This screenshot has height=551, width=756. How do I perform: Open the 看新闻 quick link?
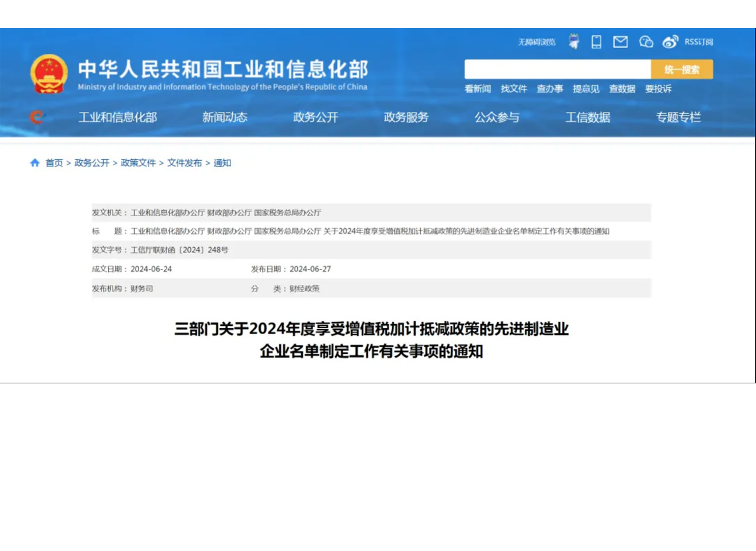[x=478, y=89]
